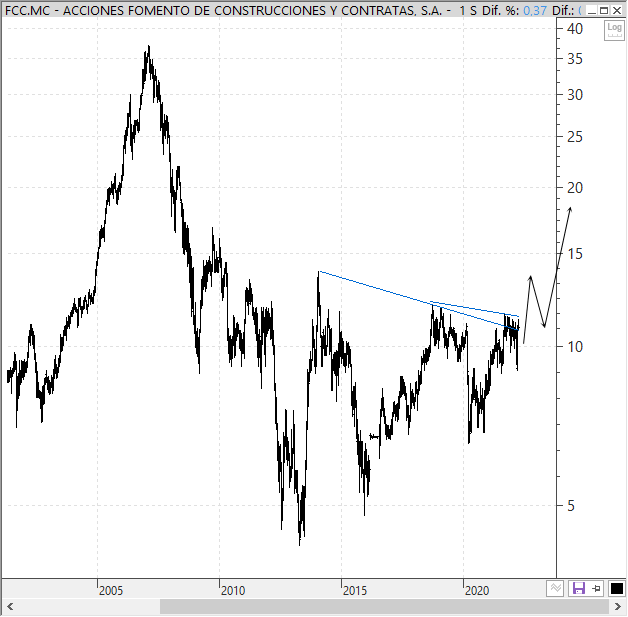Click the 0,37 percent difference value
Viewport: 628px width, 617px height.
click(x=535, y=10)
